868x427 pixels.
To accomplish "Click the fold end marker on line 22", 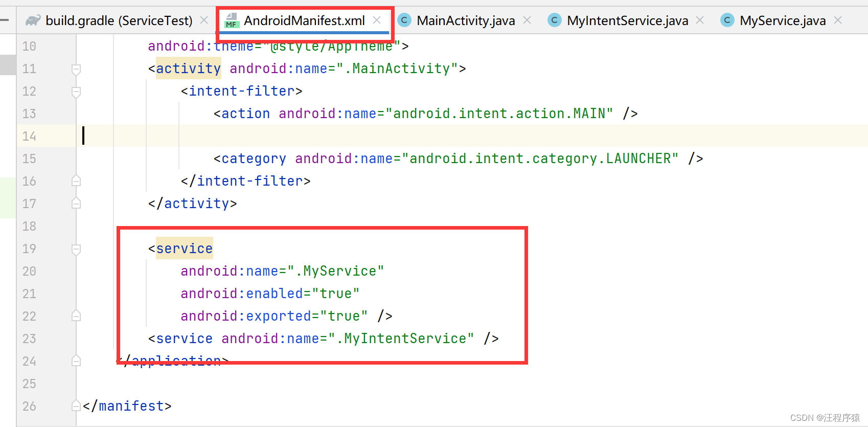I will 76,316.
